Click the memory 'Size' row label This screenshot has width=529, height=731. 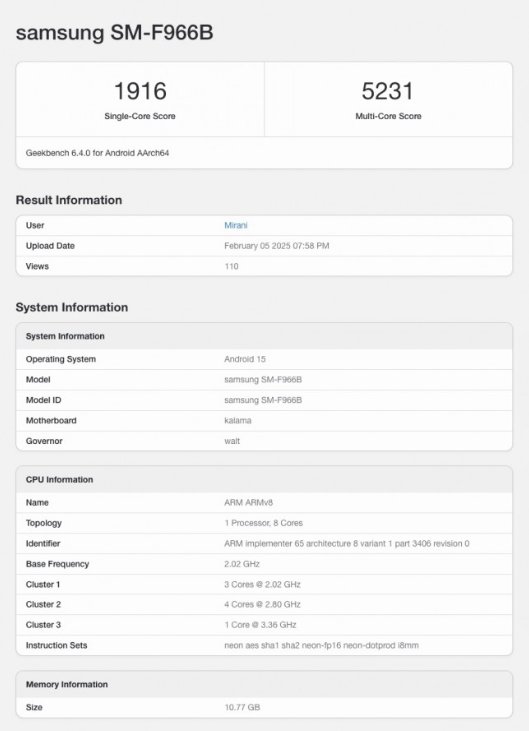coord(34,707)
